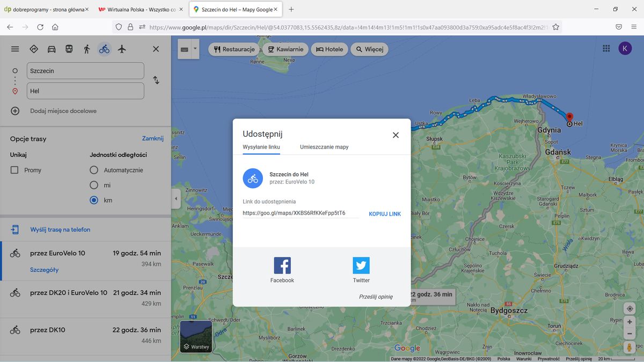Select public transit mode icon
This screenshot has width=644, height=362.
[x=69, y=48]
